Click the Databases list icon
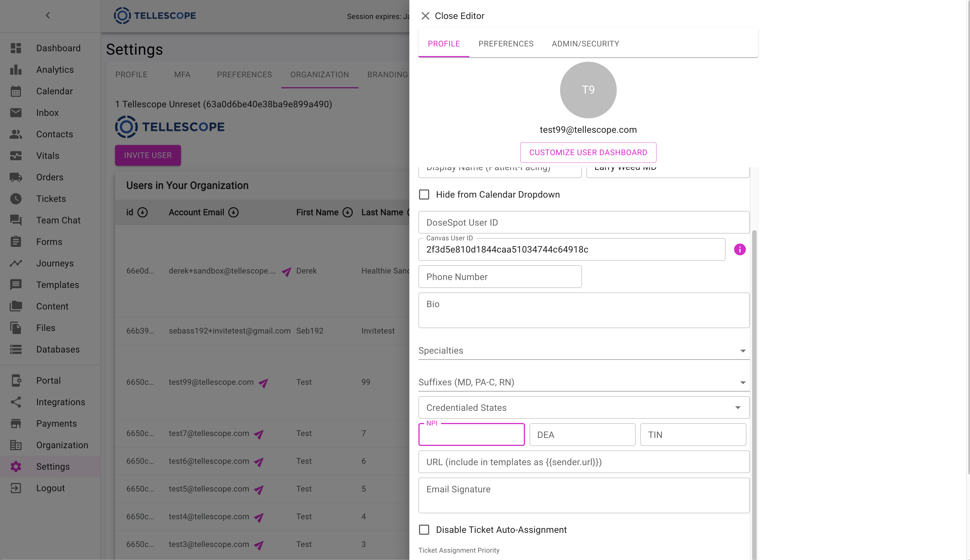Image resolution: width=970 pixels, height=560 pixels. pos(16,350)
